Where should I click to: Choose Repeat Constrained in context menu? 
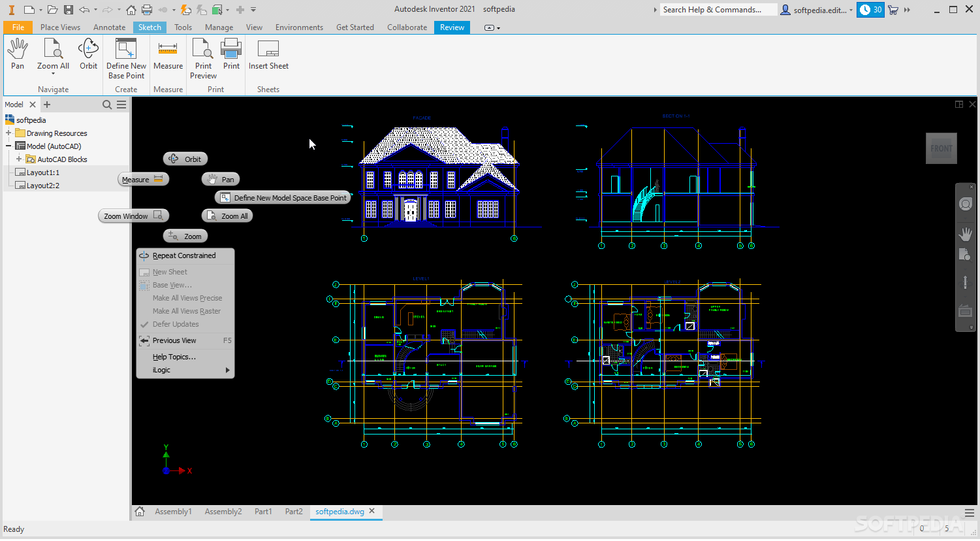(x=185, y=255)
